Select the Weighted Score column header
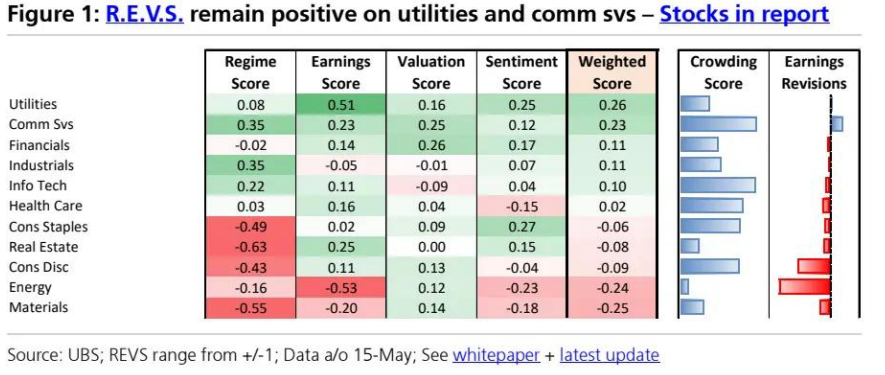This screenshot has height=375, width=885. (x=612, y=72)
